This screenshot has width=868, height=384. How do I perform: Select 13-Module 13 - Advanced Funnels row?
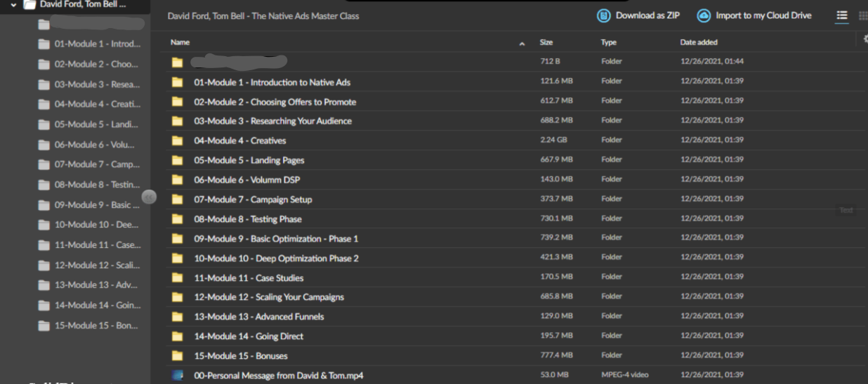(513, 317)
